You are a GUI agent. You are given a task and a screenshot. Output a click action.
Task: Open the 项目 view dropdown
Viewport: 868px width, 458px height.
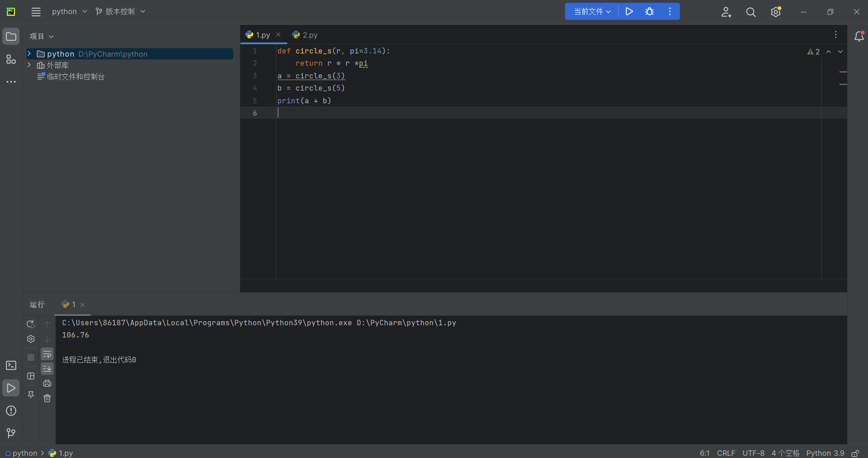coord(42,36)
